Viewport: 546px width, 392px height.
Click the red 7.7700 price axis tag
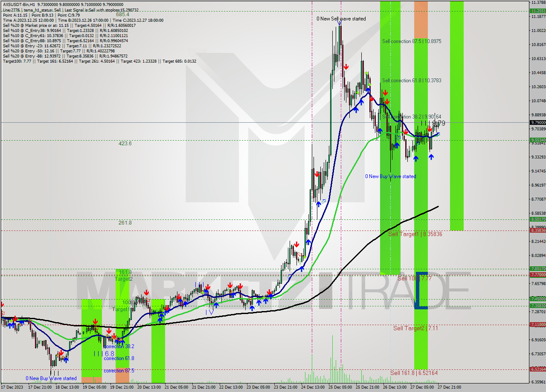(x=537, y=275)
